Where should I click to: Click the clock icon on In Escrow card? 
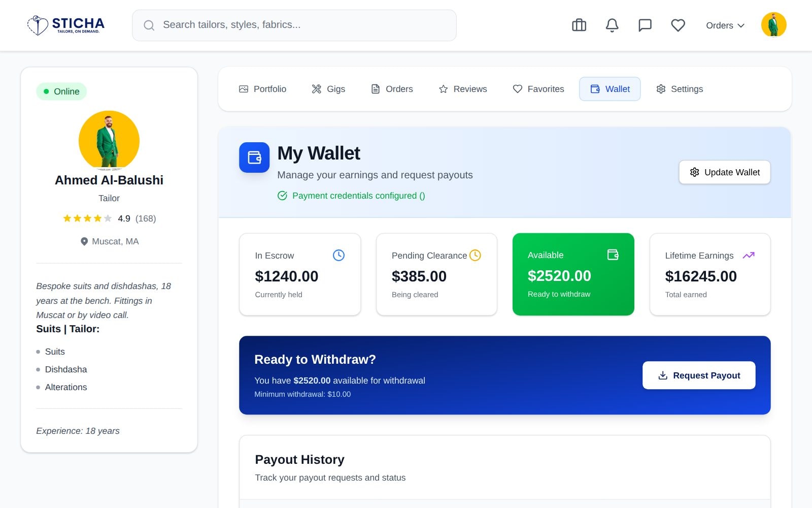click(x=339, y=255)
